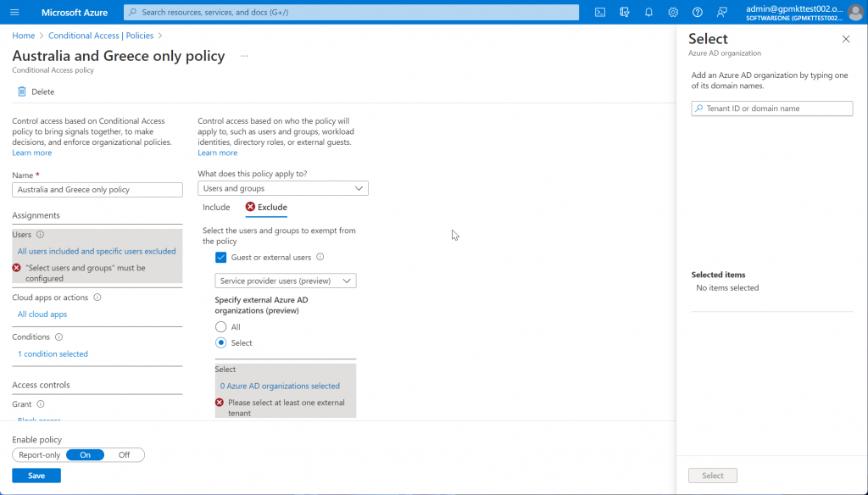The height and width of the screenshot is (495, 868).
Task: Click the Save button
Action: 36,476
